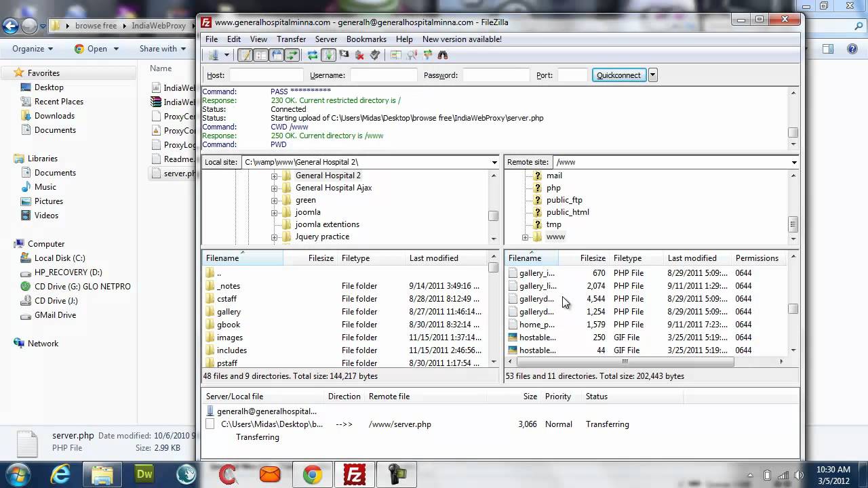Click the remote file list horizontal scrollbar
This screenshot has height=488, width=868.
pos(624,361)
